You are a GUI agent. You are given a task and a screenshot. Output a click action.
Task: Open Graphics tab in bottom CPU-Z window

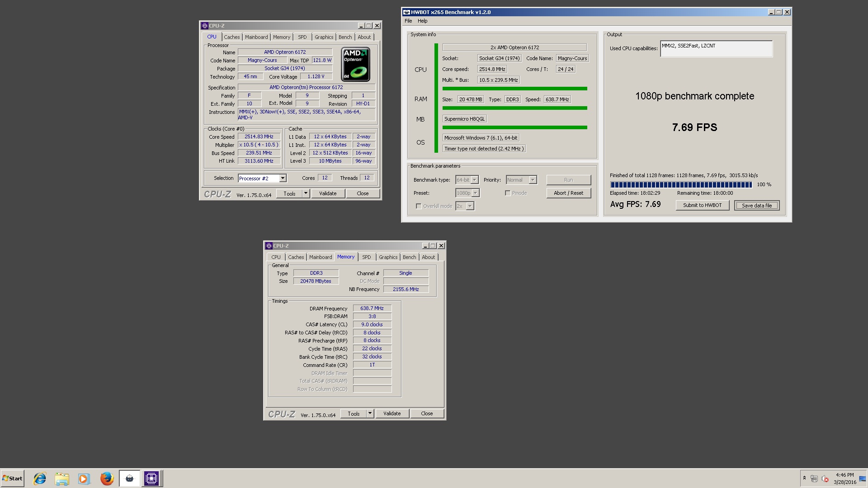tap(388, 257)
